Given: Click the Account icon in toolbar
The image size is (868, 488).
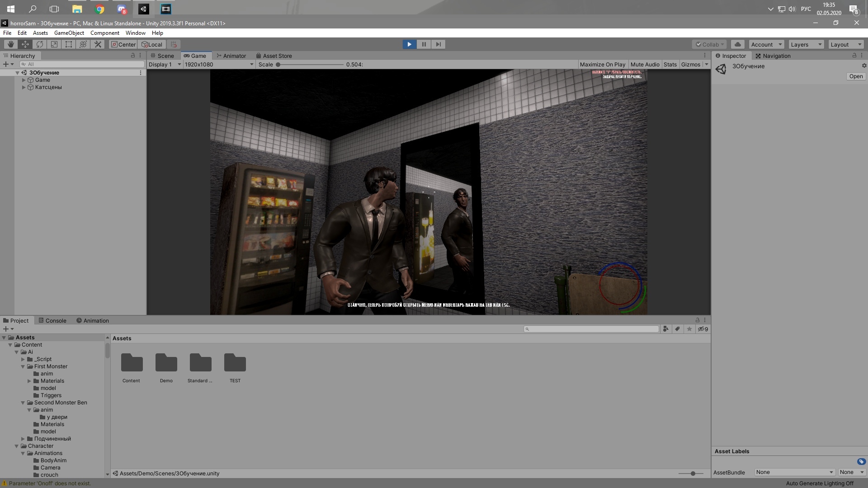Looking at the screenshot, I should [765, 43].
